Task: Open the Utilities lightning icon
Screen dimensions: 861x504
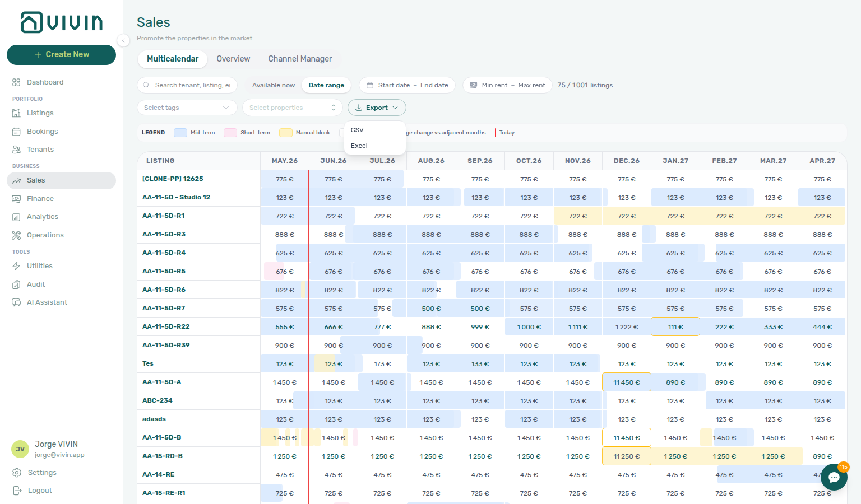Action: click(16, 266)
